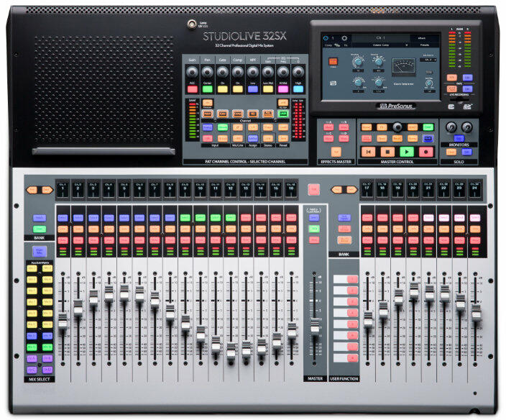Select channel 24 with its white Select button
Image resolution: width=506 pixels, height=420 pixels.
(x=475, y=218)
